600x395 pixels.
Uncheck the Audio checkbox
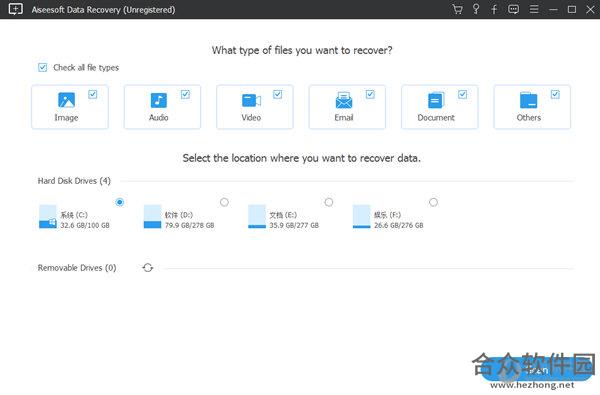coord(185,94)
